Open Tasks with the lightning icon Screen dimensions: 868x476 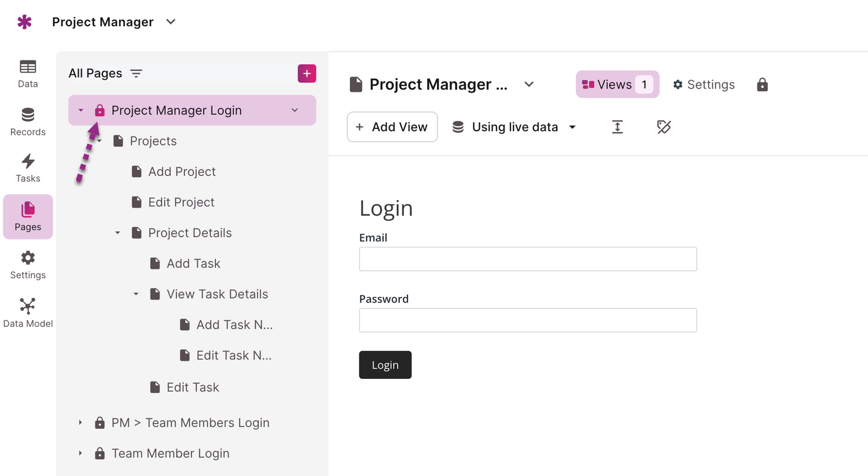point(28,168)
